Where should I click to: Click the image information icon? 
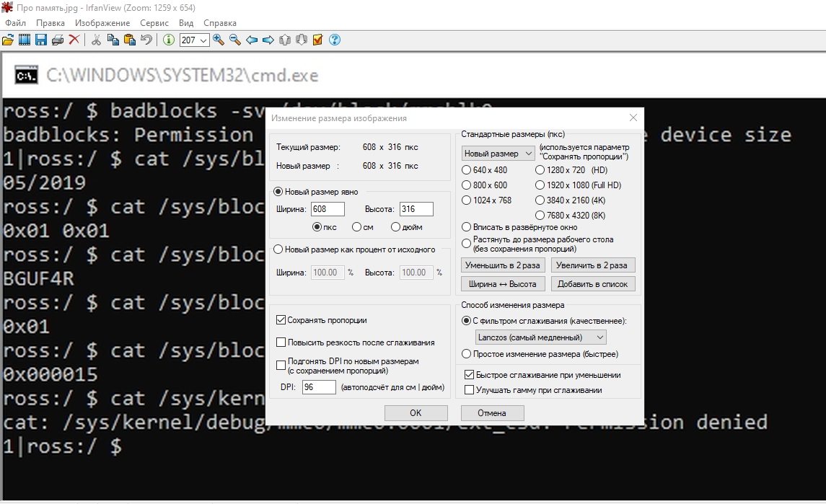click(169, 40)
